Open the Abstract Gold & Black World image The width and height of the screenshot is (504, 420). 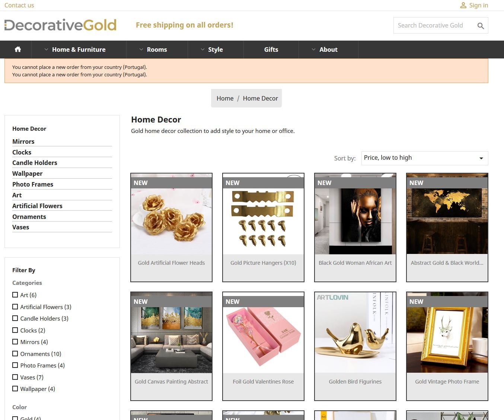click(447, 214)
